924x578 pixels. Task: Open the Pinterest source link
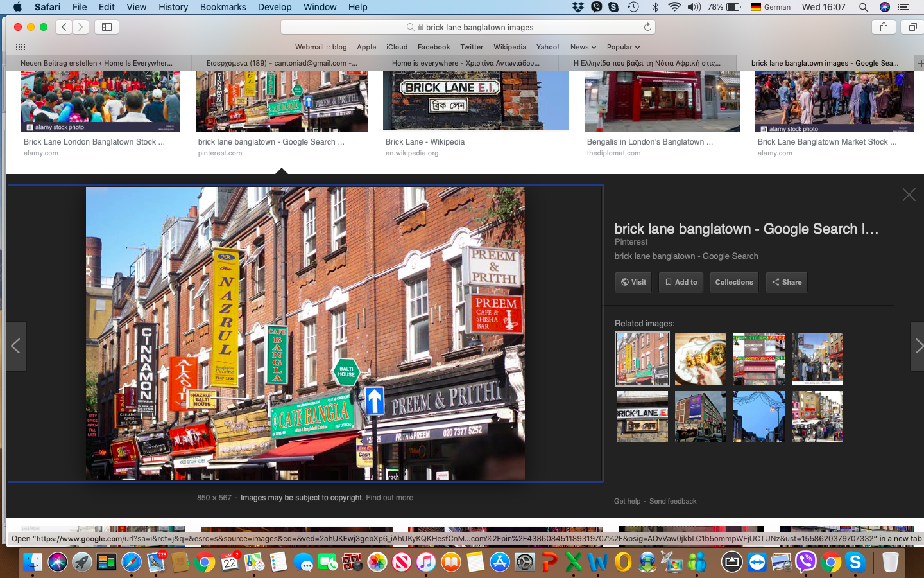coord(631,242)
